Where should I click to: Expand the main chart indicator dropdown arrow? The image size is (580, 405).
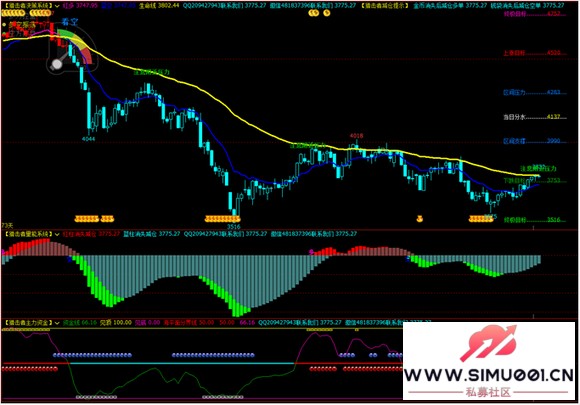pyautogui.click(x=57, y=6)
